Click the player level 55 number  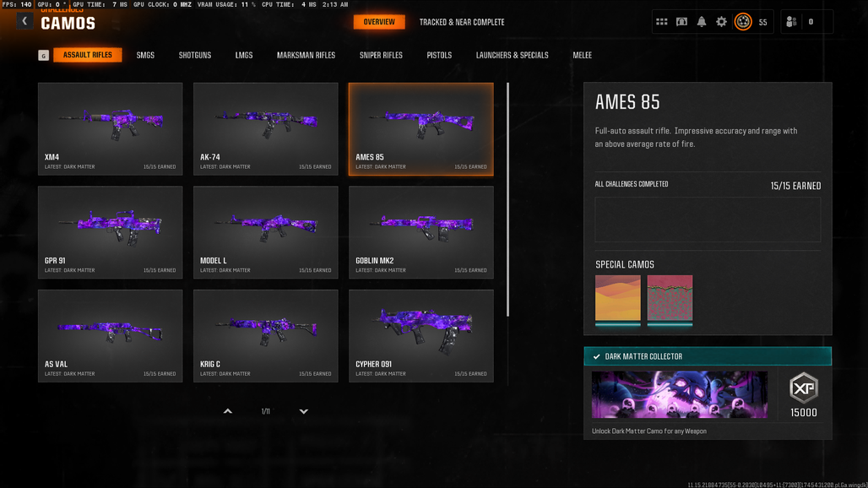(762, 22)
